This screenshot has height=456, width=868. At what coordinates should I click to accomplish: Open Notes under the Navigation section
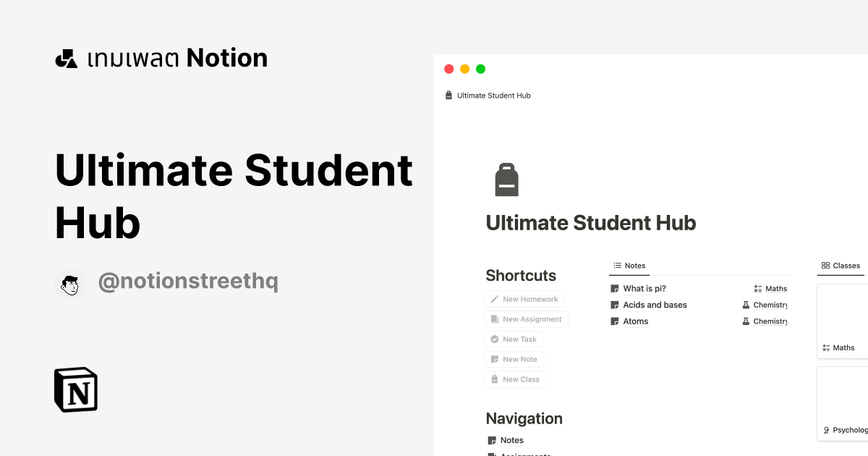click(512, 440)
